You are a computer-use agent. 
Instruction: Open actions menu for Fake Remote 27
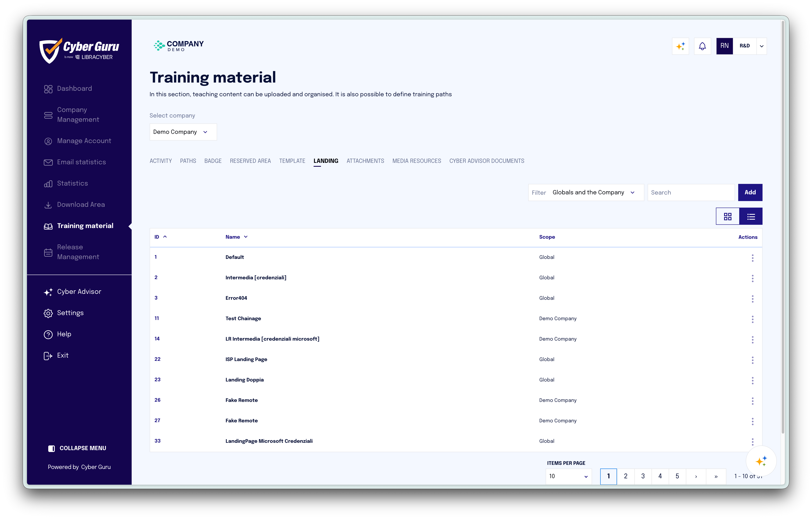click(752, 422)
